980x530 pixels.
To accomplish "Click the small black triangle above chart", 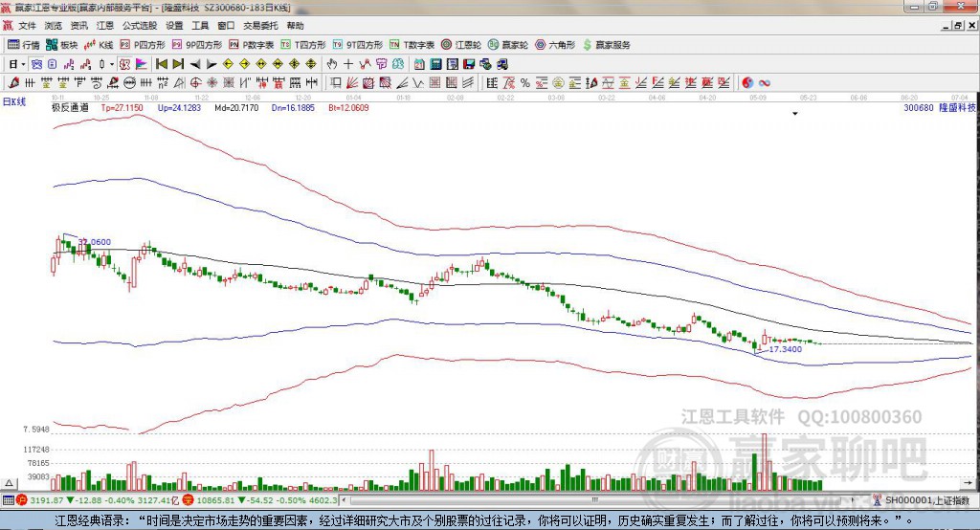I will (795, 114).
